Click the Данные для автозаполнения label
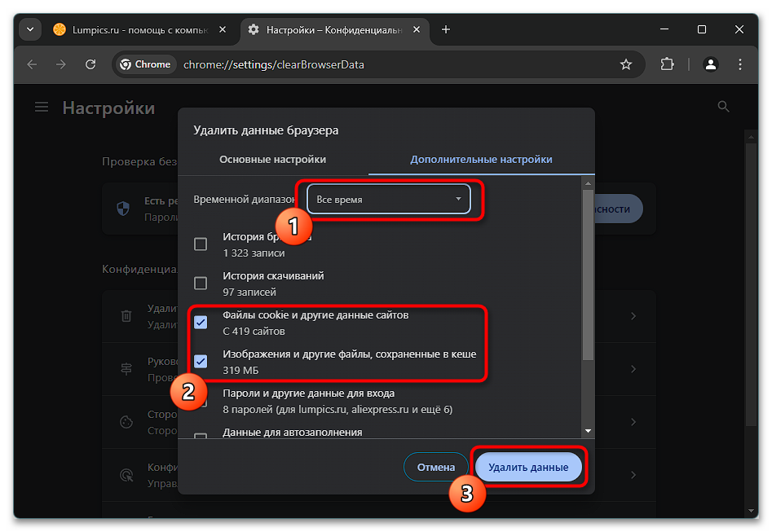The width and height of the screenshot is (772, 532). coord(292,432)
